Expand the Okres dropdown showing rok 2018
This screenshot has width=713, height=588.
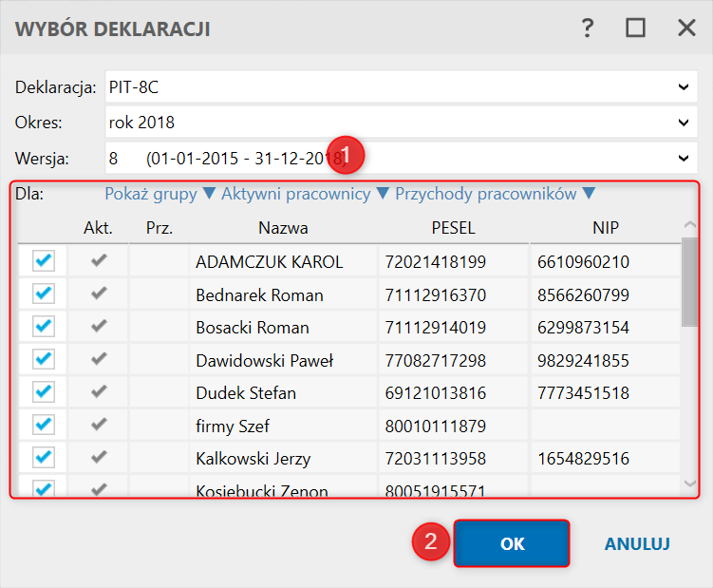683,123
